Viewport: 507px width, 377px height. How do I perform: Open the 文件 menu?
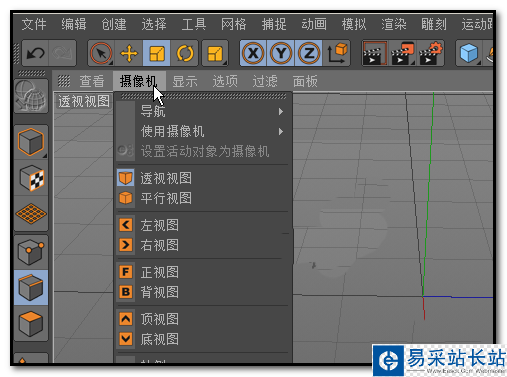[x=34, y=24]
